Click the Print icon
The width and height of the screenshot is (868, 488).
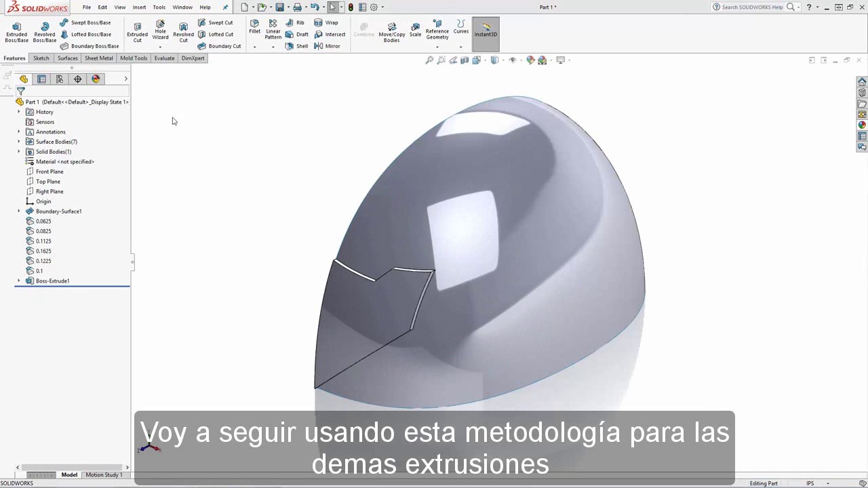297,7
